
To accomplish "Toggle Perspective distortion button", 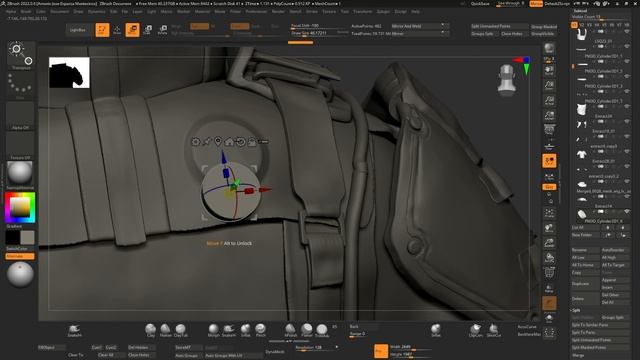I will 549,131.
